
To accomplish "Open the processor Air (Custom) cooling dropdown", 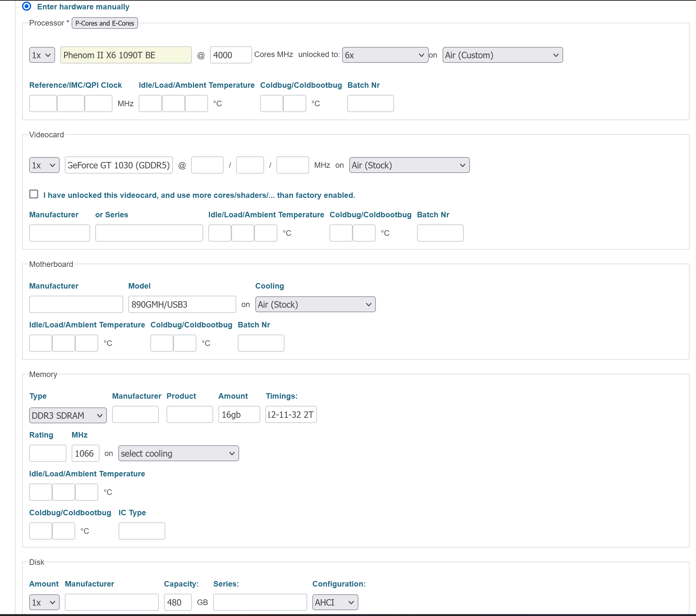I will click(x=502, y=55).
